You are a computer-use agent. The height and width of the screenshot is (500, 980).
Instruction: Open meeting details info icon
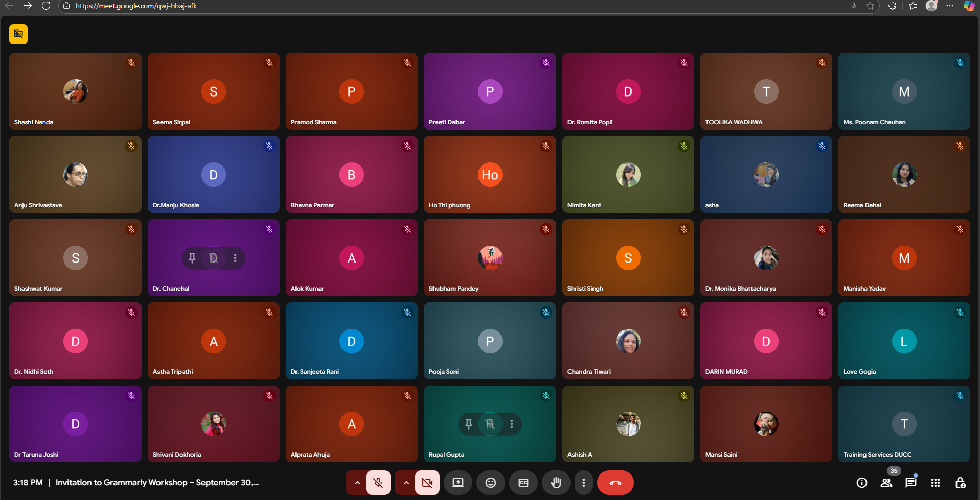[862, 483]
